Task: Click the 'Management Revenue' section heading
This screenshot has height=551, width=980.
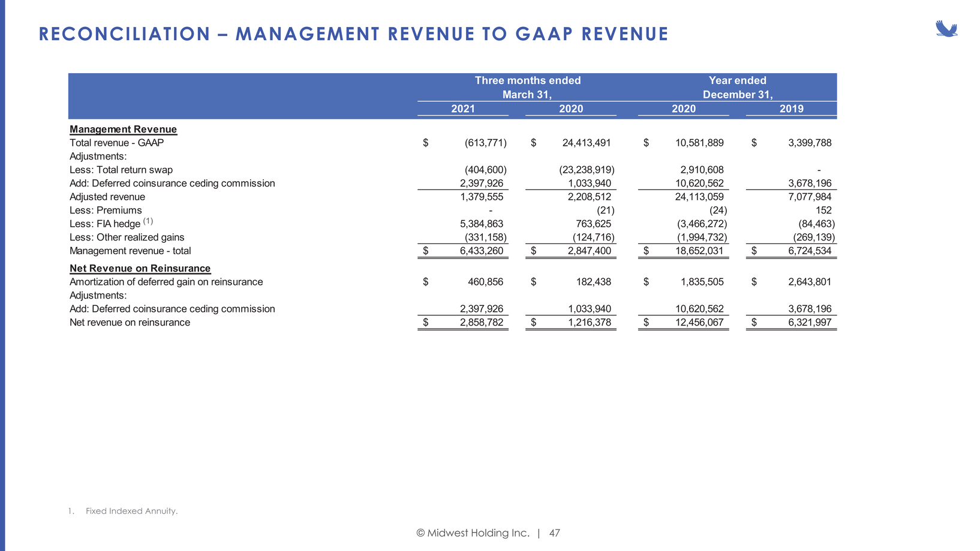Action: coord(123,129)
